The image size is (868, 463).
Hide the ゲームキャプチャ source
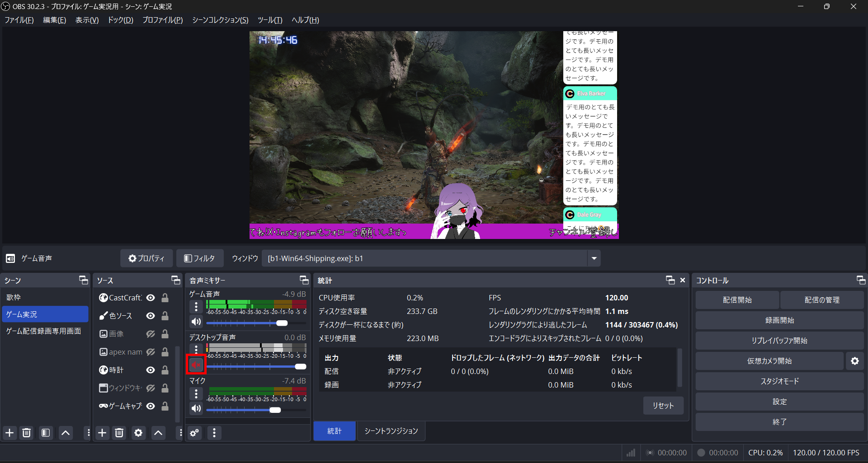151,406
